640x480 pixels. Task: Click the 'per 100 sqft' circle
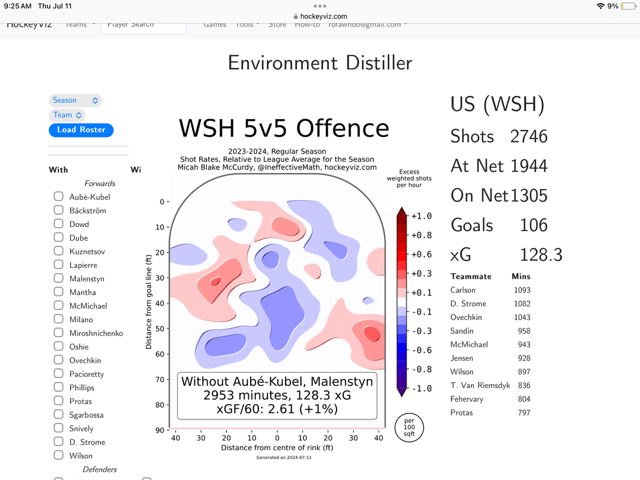click(409, 427)
